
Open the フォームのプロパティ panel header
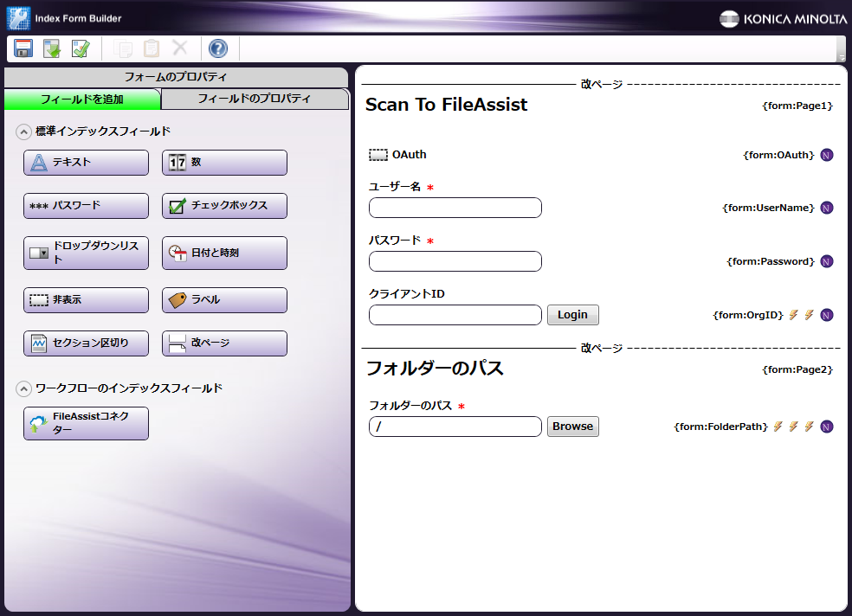point(176,77)
